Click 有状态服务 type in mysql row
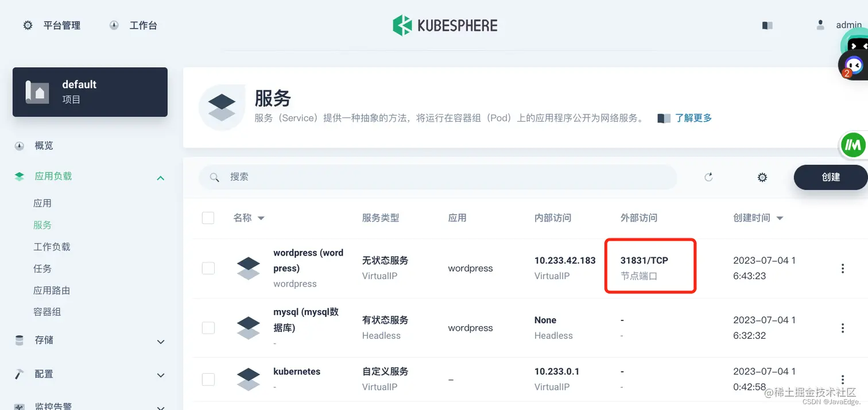 click(x=385, y=320)
